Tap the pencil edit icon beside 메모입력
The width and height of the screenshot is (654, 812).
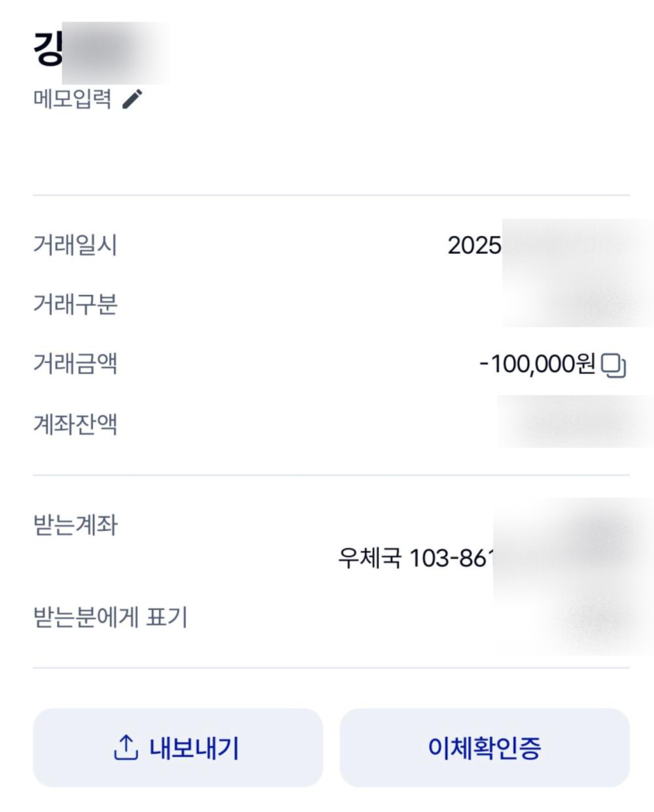tap(132, 100)
